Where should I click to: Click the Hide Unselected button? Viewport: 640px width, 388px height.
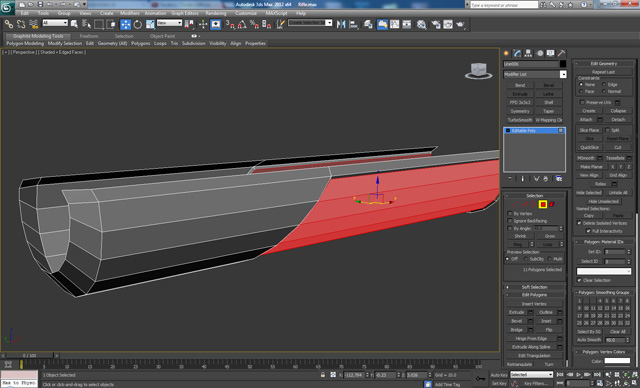click(604, 201)
